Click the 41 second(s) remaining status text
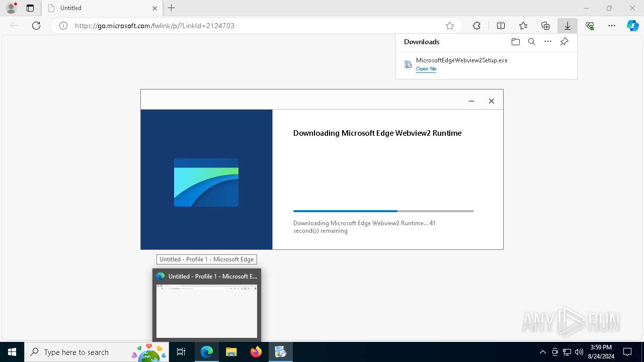 tap(365, 227)
